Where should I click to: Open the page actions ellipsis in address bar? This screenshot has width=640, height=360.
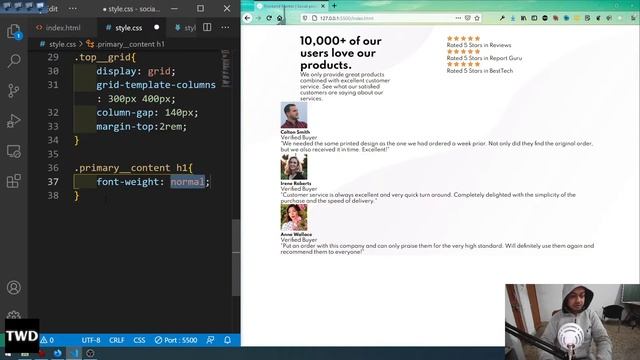coord(458,18)
